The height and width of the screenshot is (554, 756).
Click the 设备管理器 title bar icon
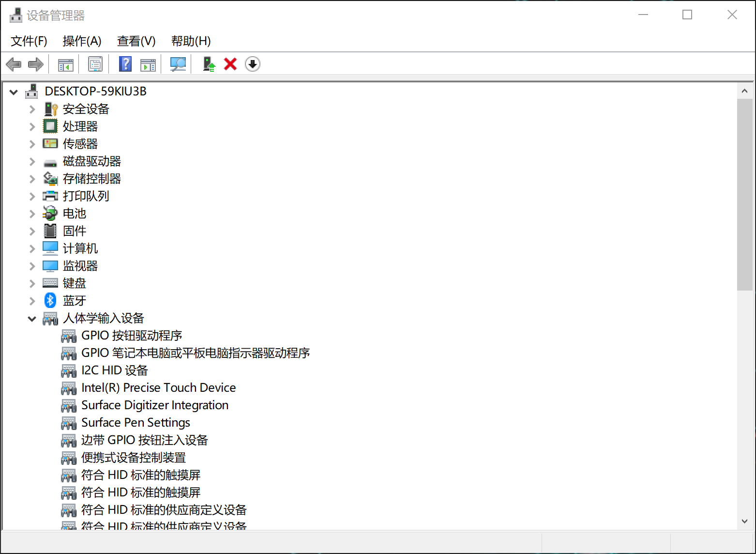pos(16,15)
